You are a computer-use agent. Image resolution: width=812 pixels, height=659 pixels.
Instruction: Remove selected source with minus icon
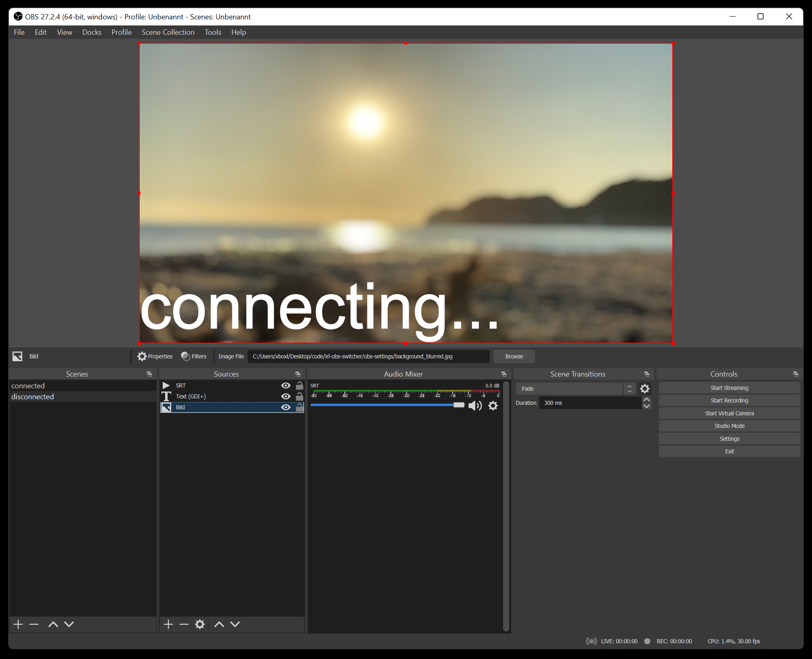[184, 624]
